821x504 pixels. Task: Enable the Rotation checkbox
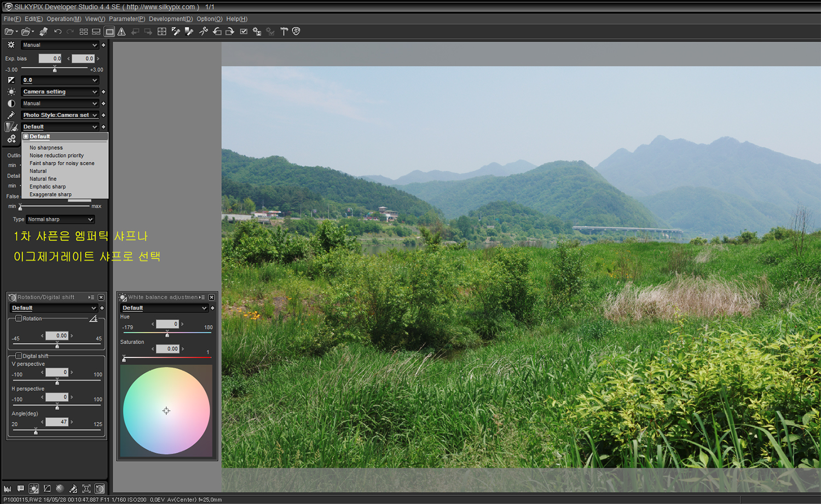(19, 318)
